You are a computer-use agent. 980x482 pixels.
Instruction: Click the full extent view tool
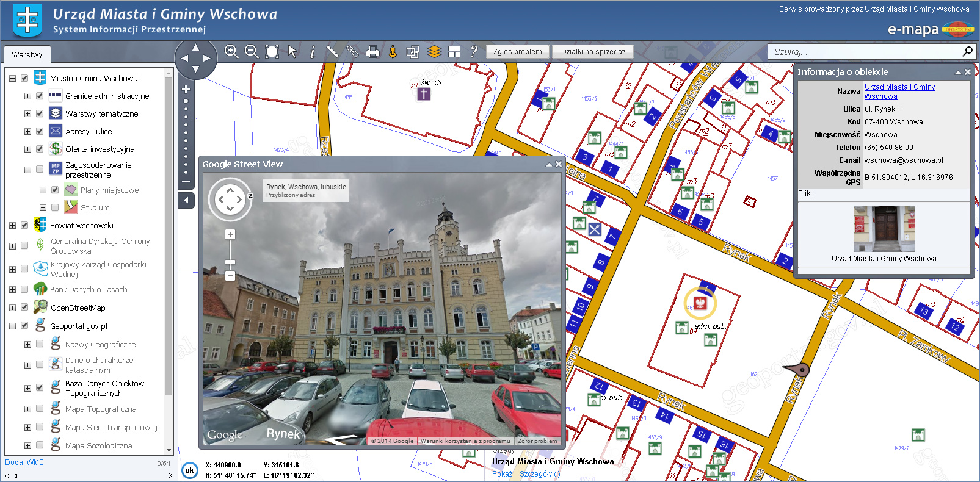point(272,52)
